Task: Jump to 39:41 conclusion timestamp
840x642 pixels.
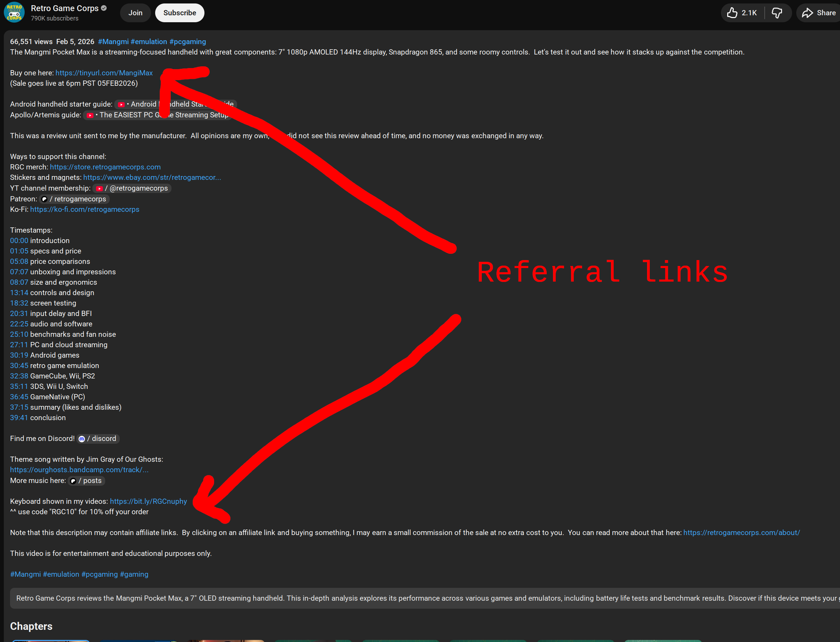Action: 19,418
